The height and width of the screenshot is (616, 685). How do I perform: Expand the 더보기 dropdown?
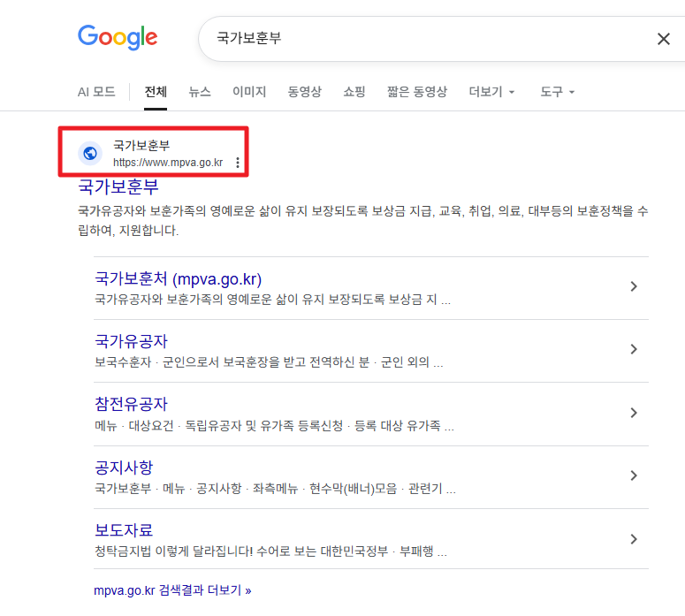[x=491, y=92]
